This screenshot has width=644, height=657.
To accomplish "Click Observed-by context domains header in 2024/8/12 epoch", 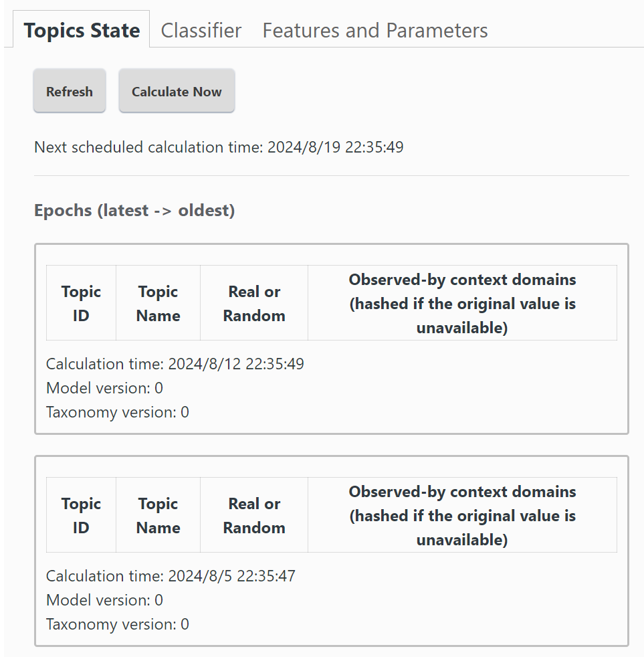I will [x=462, y=303].
